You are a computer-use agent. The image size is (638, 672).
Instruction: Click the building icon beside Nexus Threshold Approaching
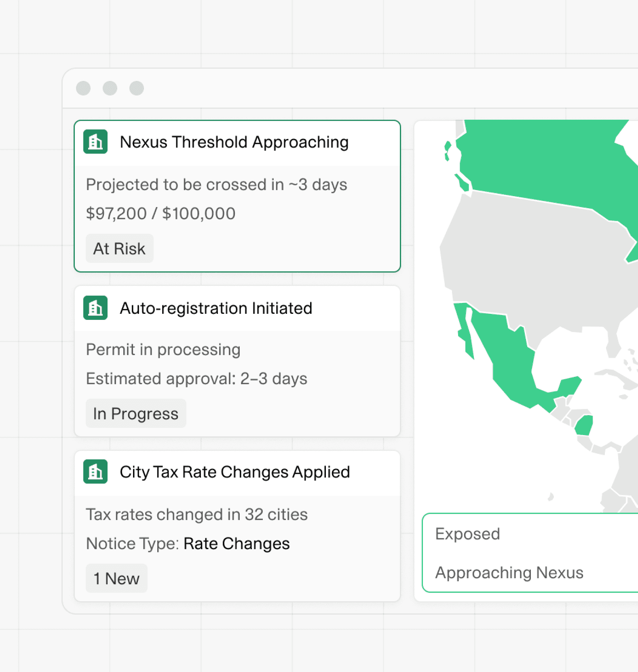click(x=95, y=142)
